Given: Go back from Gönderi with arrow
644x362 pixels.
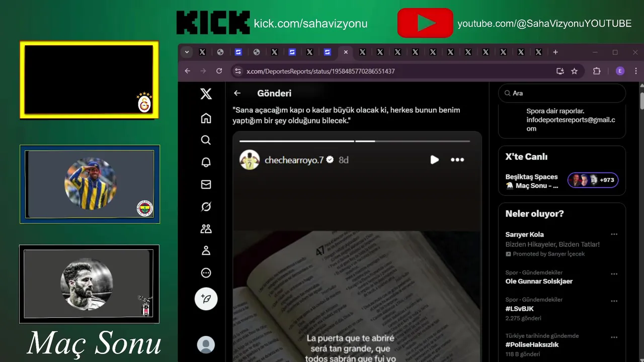Looking at the screenshot, I should pos(237,93).
